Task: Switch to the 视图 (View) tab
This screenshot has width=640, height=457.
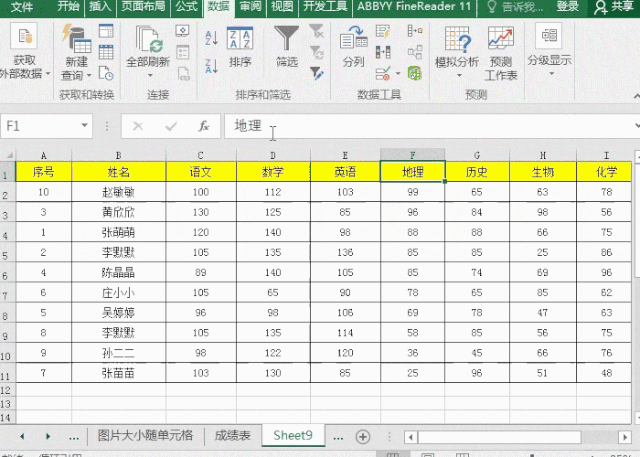Action: click(x=282, y=7)
